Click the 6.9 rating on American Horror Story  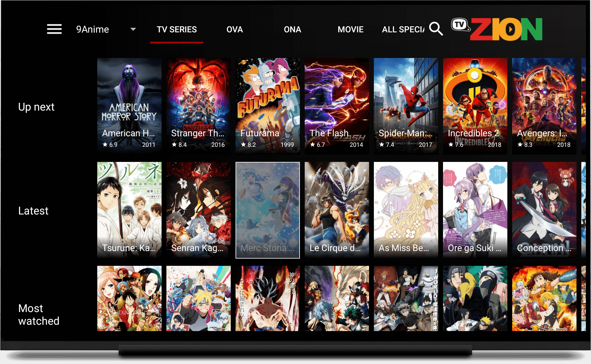(110, 145)
